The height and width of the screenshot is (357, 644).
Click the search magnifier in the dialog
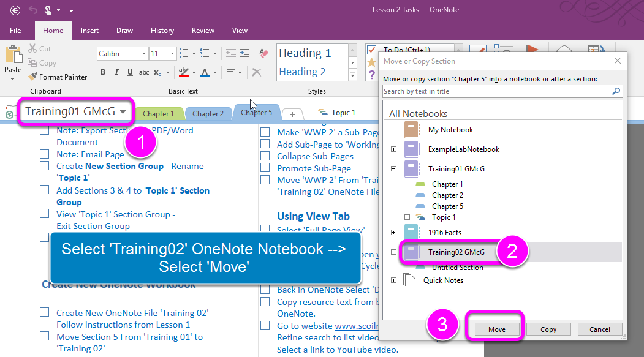616,91
